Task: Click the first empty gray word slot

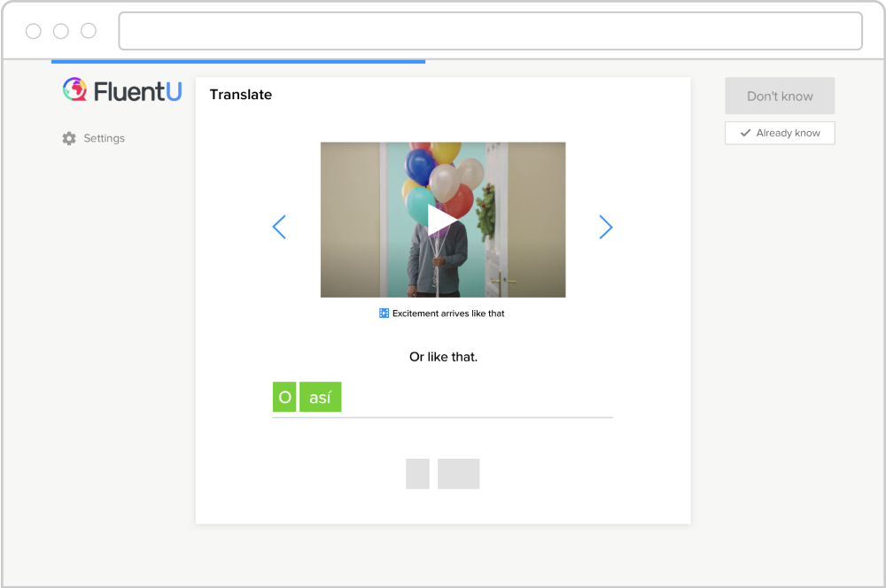Action: 417,474
